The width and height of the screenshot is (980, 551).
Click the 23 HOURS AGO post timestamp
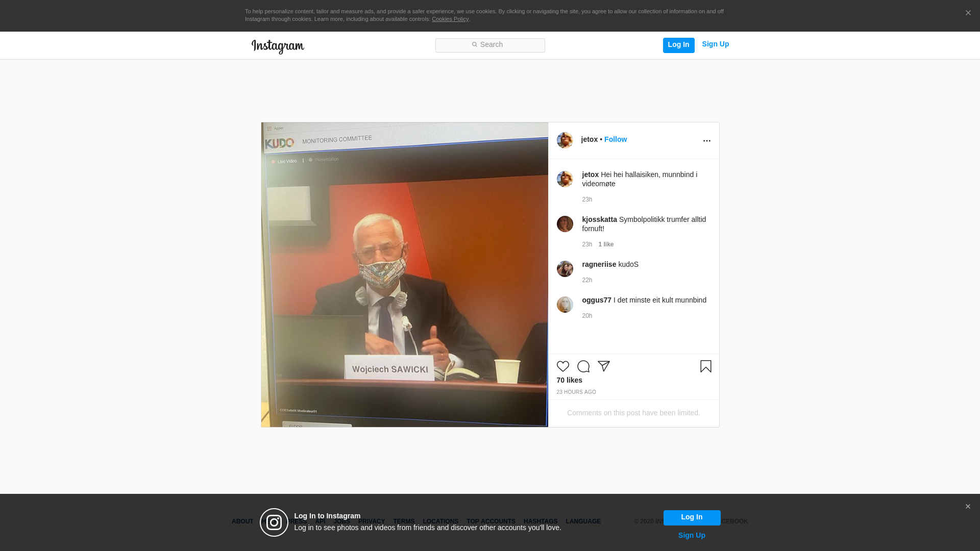pyautogui.click(x=576, y=392)
